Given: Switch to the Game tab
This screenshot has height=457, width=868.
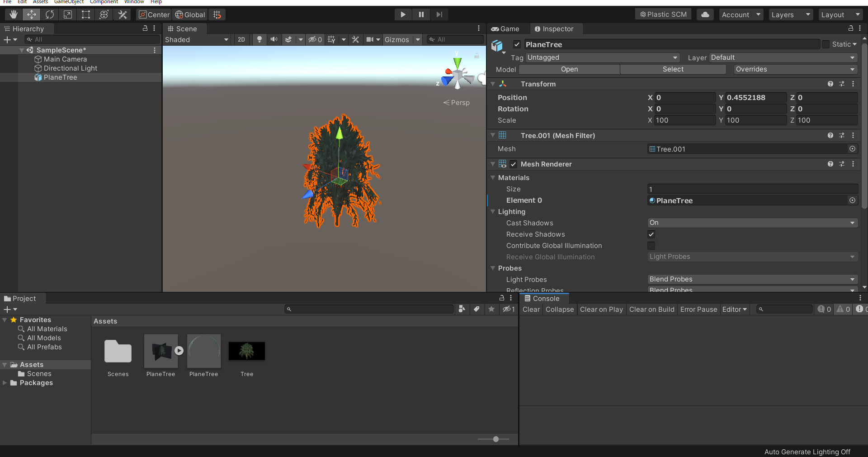Looking at the screenshot, I should coord(506,29).
